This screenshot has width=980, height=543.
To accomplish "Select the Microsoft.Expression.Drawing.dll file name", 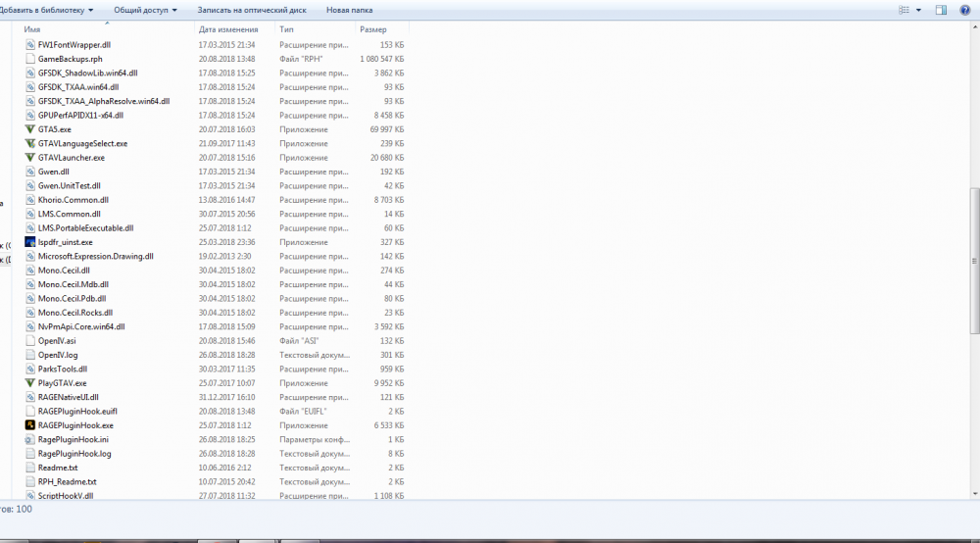I will pyautogui.click(x=96, y=256).
